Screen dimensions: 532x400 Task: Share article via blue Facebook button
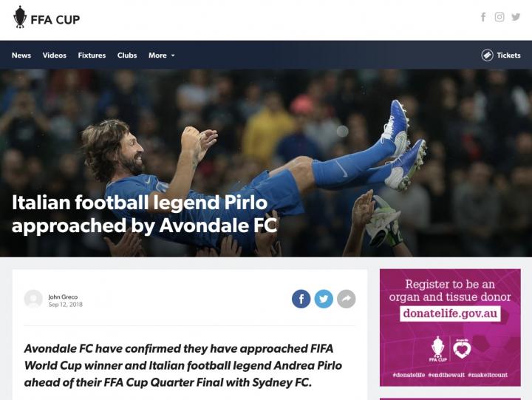[x=301, y=299]
